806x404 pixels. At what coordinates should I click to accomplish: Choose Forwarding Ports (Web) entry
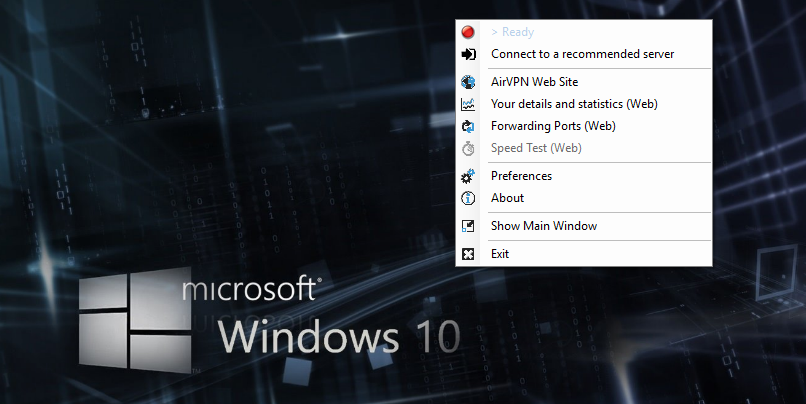coord(584,126)
